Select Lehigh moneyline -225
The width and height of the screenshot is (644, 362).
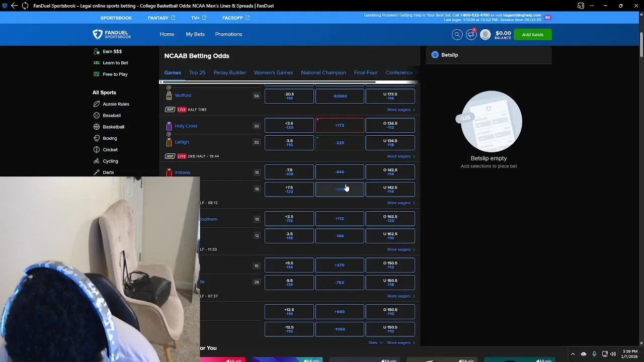(x=340, y=143)
